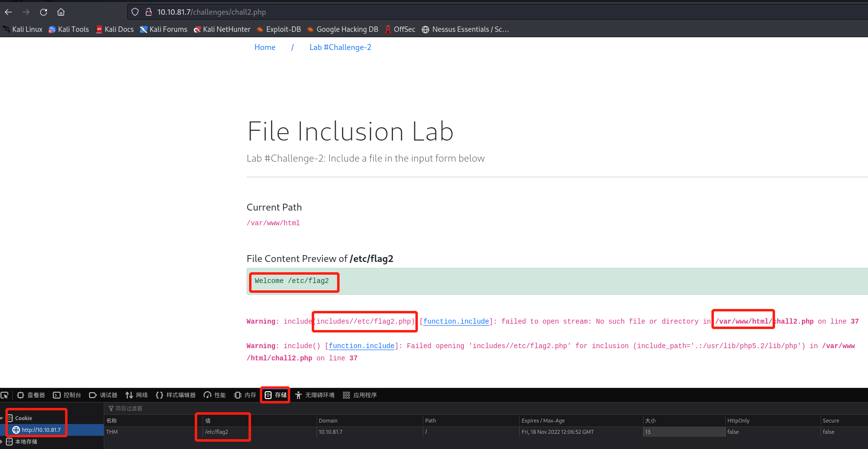868x449 pixels.
Task: Select the /etc/flag2 cookie value cell
Action: (x=217, y=432)
